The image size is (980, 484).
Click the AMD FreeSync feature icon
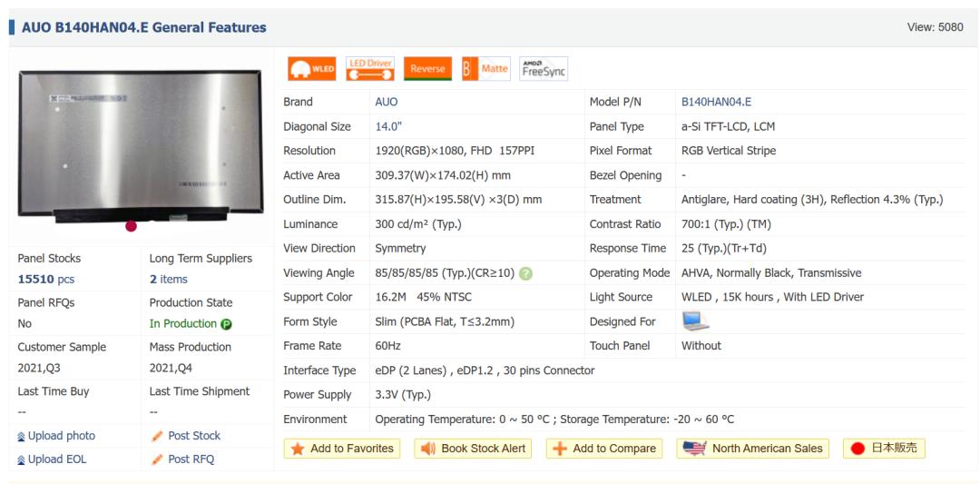point(544,69)
